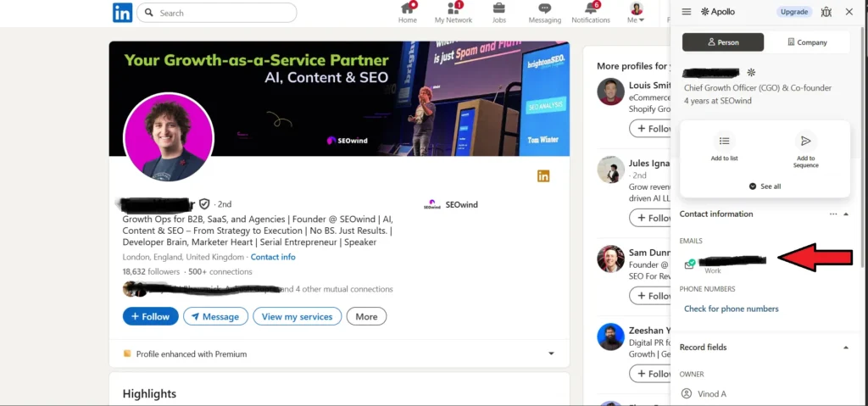Click Sam Dunn's avatar photo
This screenshot has height=406, width=868.
point(611,259)
